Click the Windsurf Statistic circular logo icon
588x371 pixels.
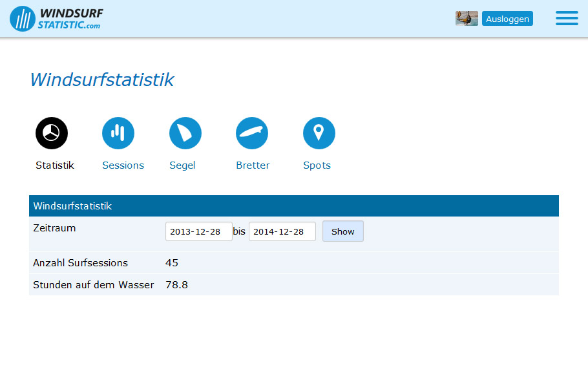point(23,19)
